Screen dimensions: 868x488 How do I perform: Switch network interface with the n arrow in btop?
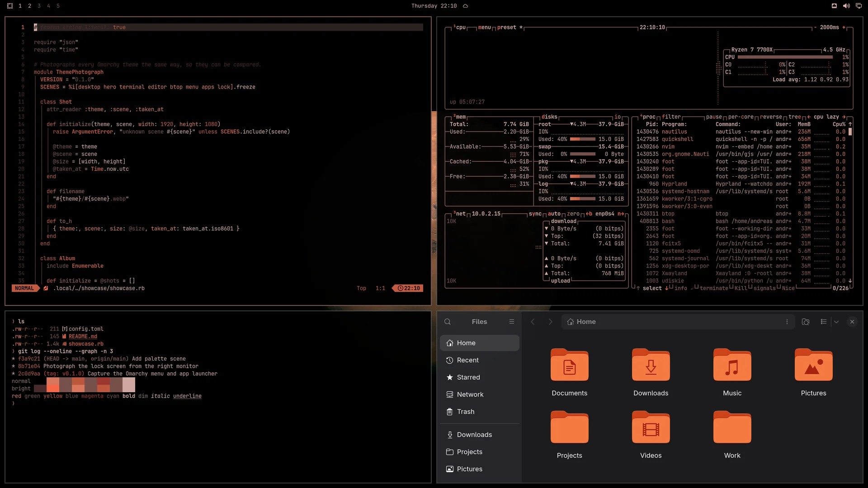621,214
